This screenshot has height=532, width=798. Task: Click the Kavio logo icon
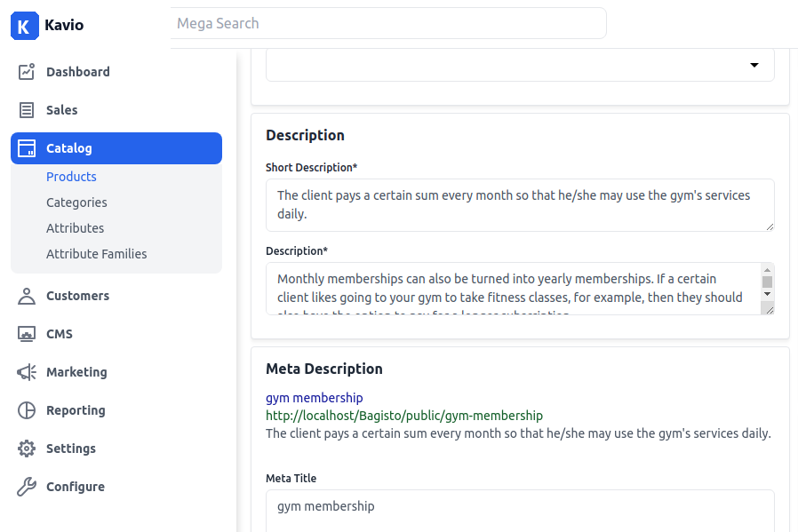pos(24,26)
